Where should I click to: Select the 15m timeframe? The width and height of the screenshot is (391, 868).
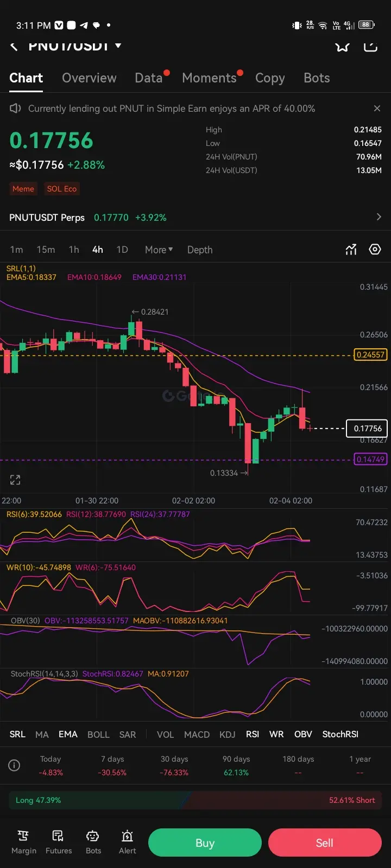point(46,250)
